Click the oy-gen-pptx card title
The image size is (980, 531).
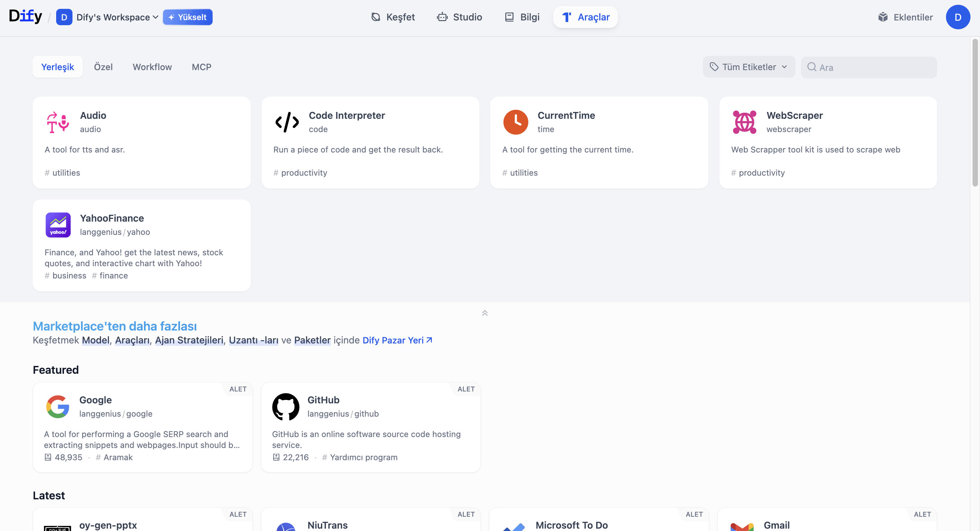click(x=108, y=525)
